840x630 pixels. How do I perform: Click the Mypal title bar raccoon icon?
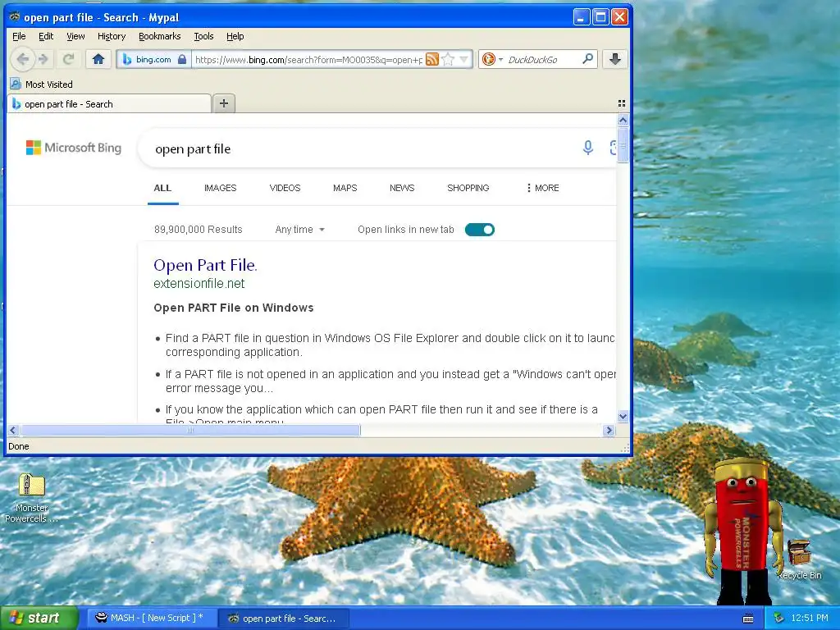pyautogui.click(x=15, y=17)
